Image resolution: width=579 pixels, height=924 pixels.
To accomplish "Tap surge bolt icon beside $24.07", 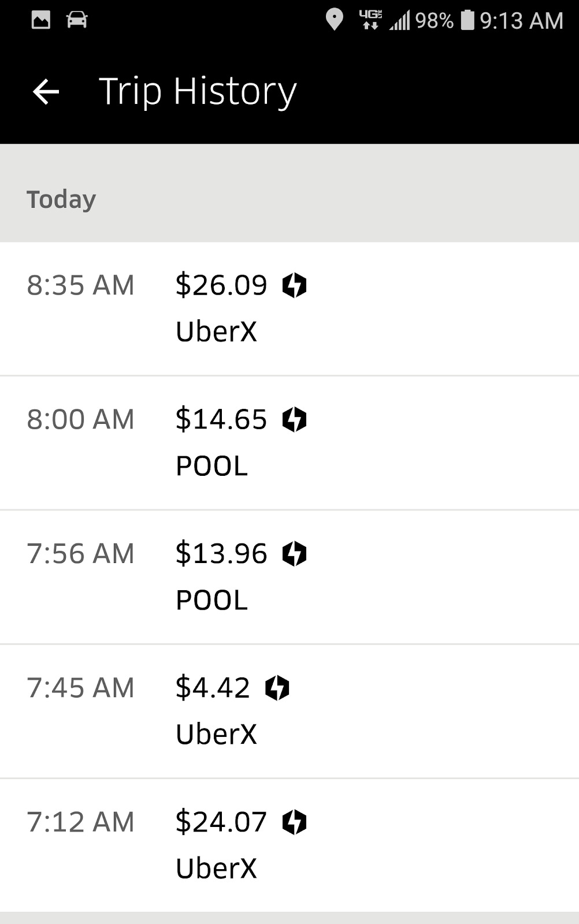I will 294,822.
